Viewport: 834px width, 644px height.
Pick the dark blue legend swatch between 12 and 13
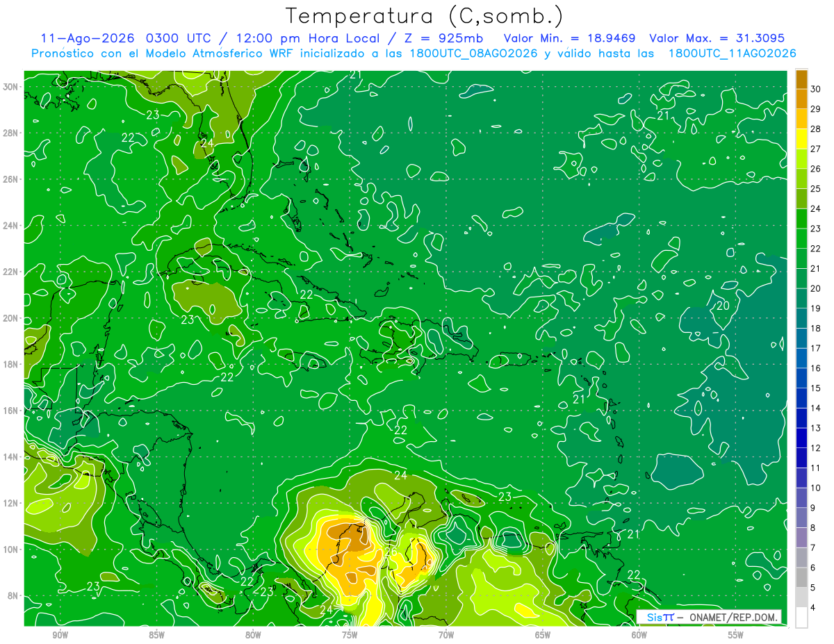[x=801, y=438]
